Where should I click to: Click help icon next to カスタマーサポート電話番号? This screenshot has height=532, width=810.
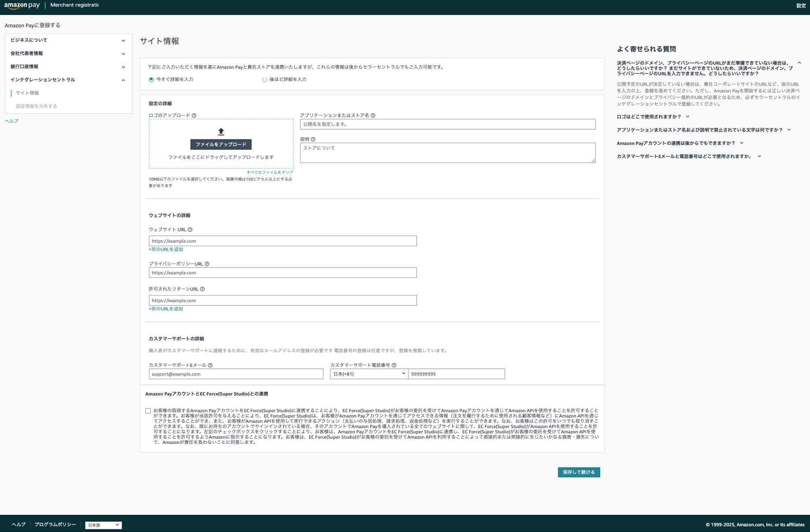pos(394,365)
